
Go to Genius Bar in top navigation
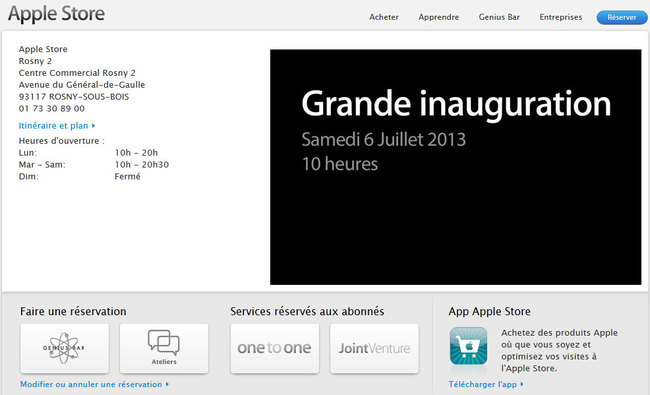pos(499,17)
